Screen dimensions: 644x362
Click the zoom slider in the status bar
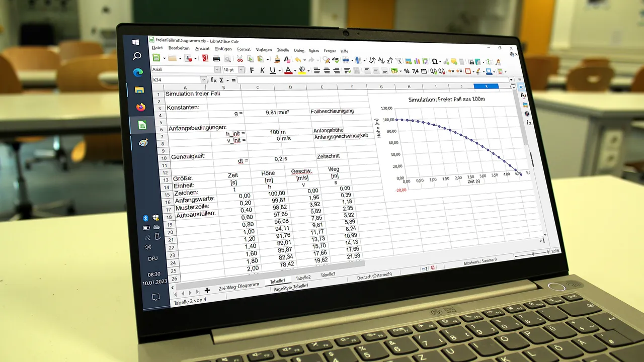tap(533, 254)
